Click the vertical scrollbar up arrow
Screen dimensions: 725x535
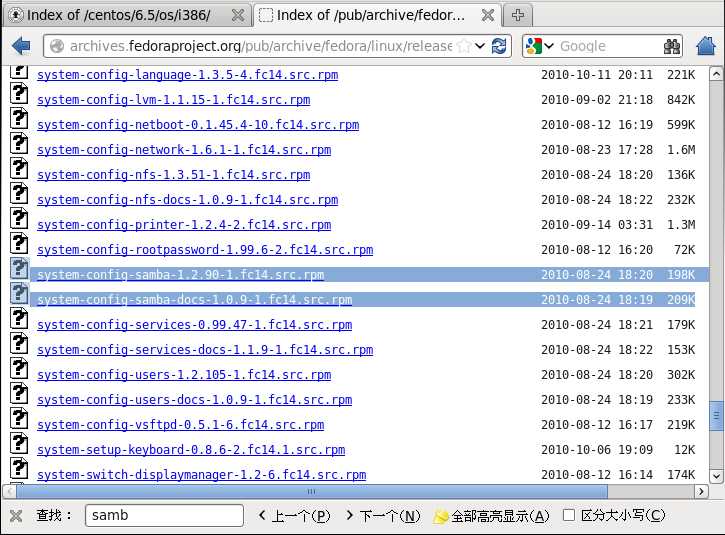point(716,74)
